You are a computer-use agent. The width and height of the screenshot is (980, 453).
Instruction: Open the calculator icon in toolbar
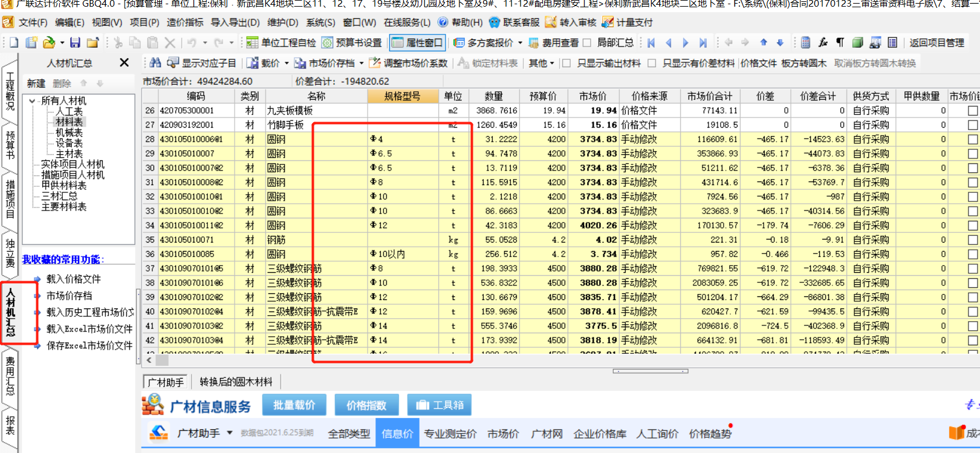pos(805,42)
